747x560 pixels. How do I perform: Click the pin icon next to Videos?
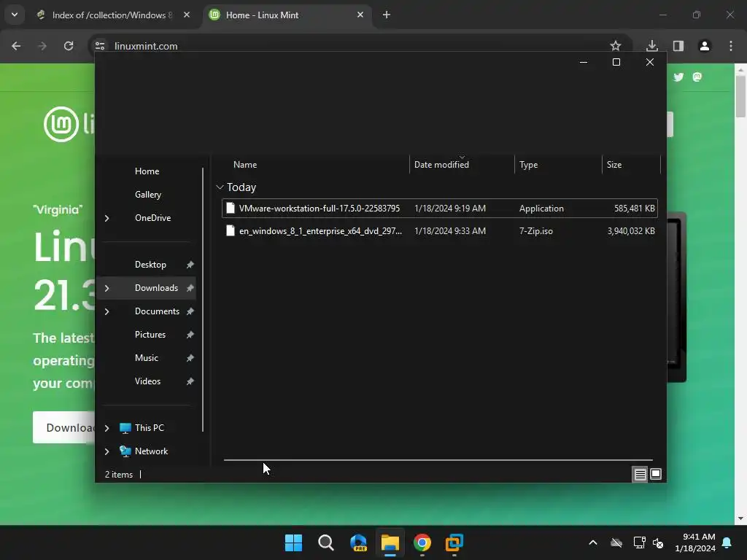click(x=190, y=381)
